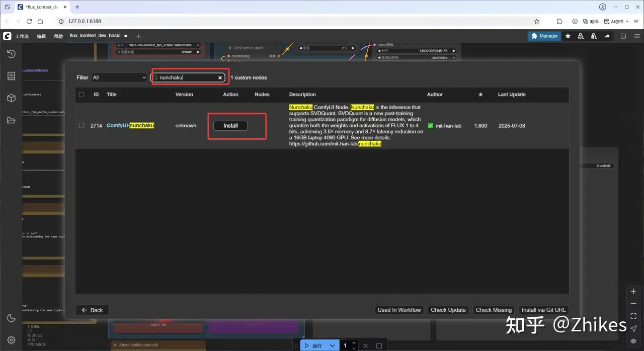Select all rows checkbox in header
Screen dimensions: 644x351
[82, 95]
